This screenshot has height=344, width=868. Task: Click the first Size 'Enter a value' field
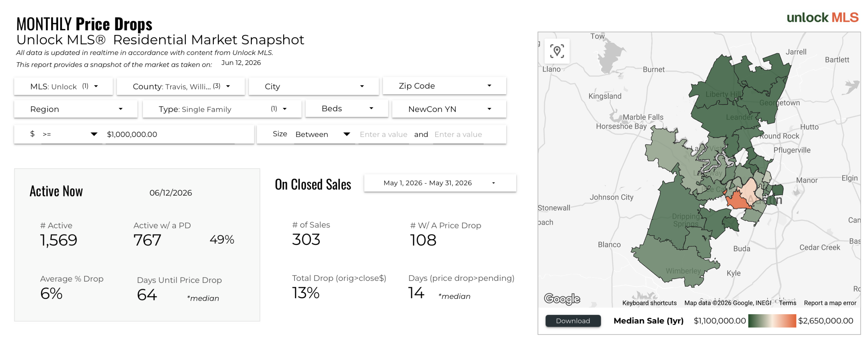[383, 134]
